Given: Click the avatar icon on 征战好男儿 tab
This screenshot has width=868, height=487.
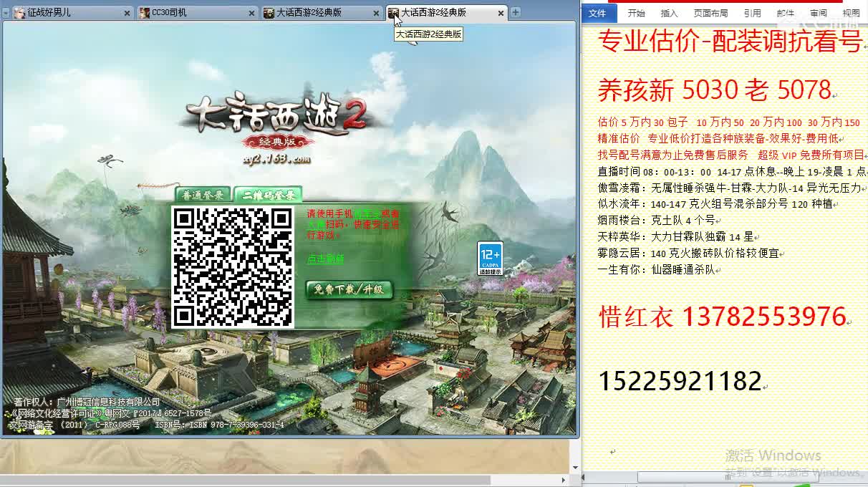Looking at the screenshot, I should [x=19, y=13].
